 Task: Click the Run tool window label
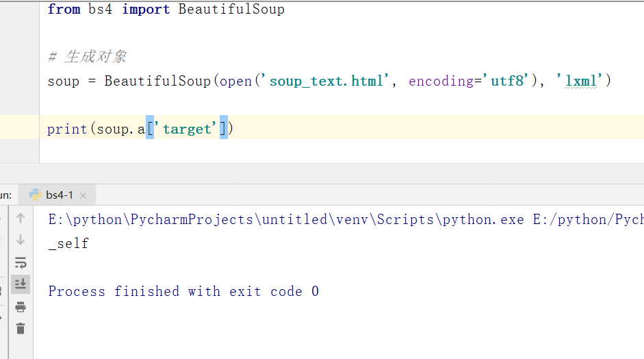tap(5, 195)
